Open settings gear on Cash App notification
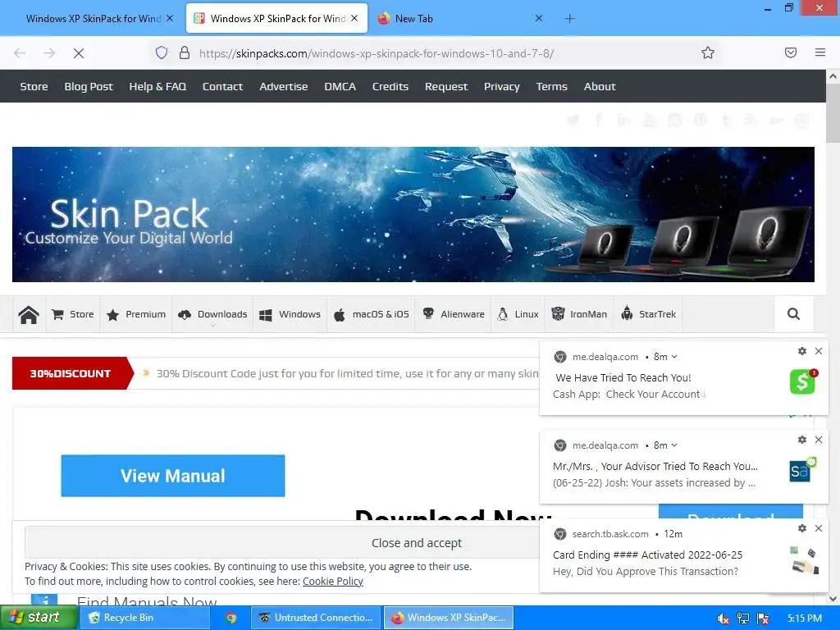Screen dimensions: 840x630 point(802,351)
